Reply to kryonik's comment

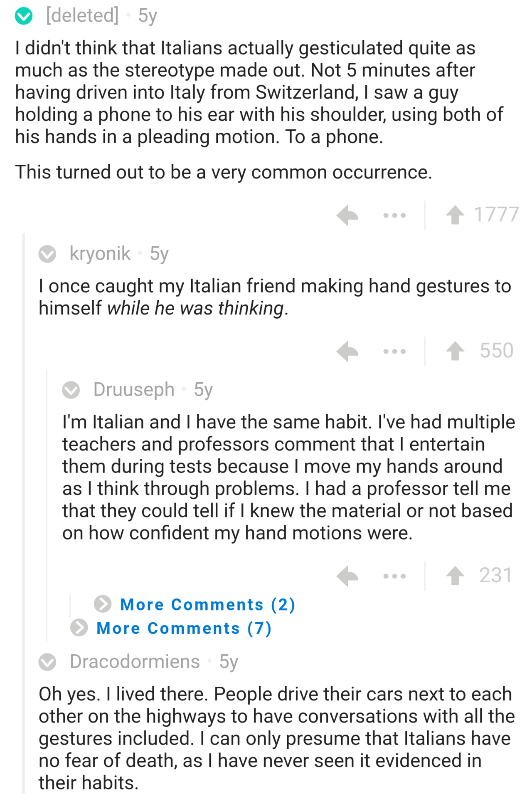tap(347, 351)
